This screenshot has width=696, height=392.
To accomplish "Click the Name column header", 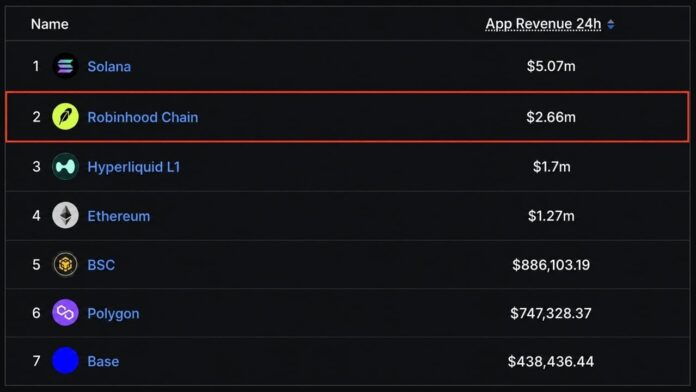I will [50, 24].
